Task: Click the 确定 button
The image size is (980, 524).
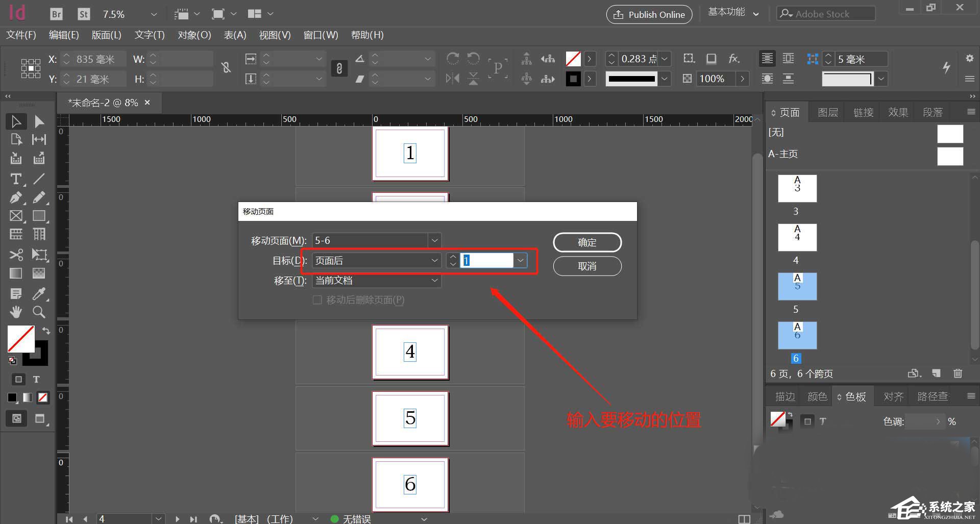Action: 587,242
